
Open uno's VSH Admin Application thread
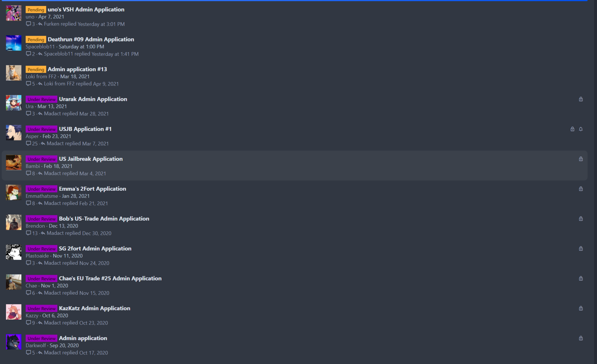[86, 9]
